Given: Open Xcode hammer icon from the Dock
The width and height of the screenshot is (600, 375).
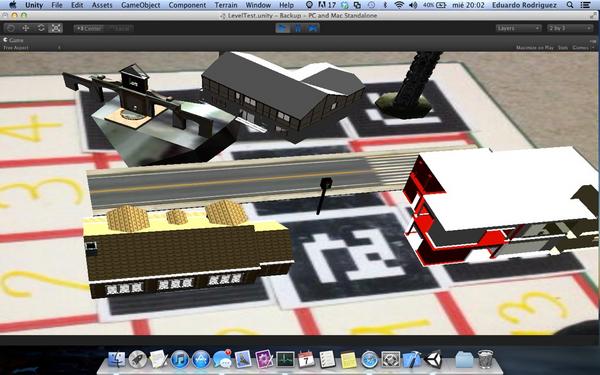Looking at the screenshot, I should coord(412,360).
